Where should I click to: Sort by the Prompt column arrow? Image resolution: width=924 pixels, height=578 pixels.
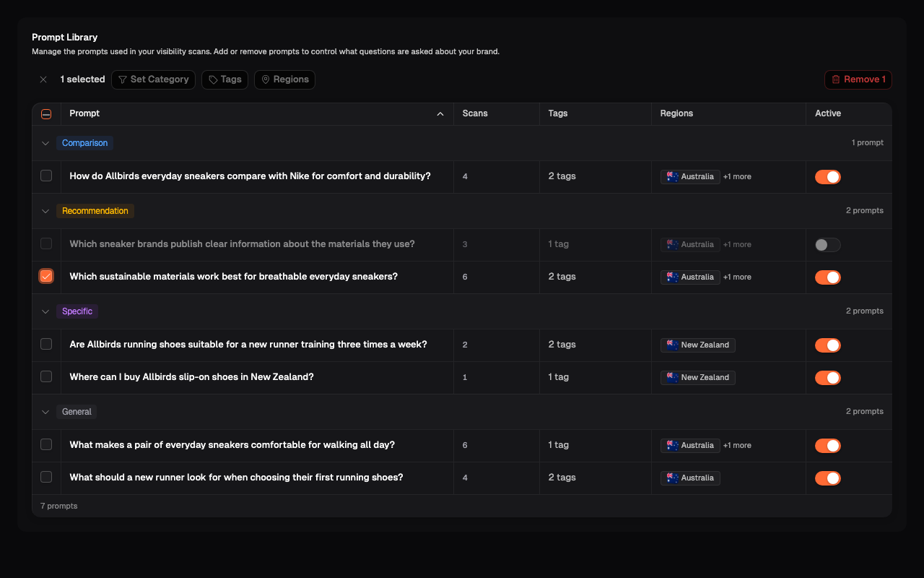[440, 114]
